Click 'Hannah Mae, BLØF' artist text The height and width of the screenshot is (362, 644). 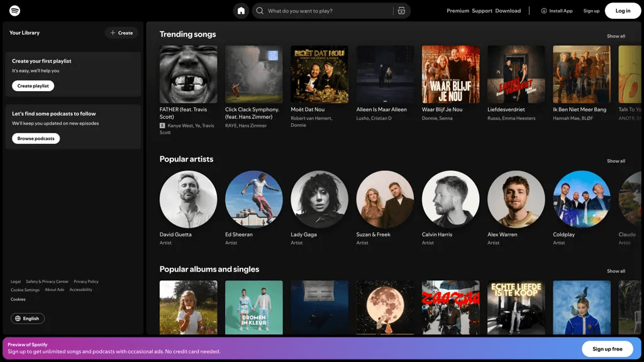tap(573, 118)
